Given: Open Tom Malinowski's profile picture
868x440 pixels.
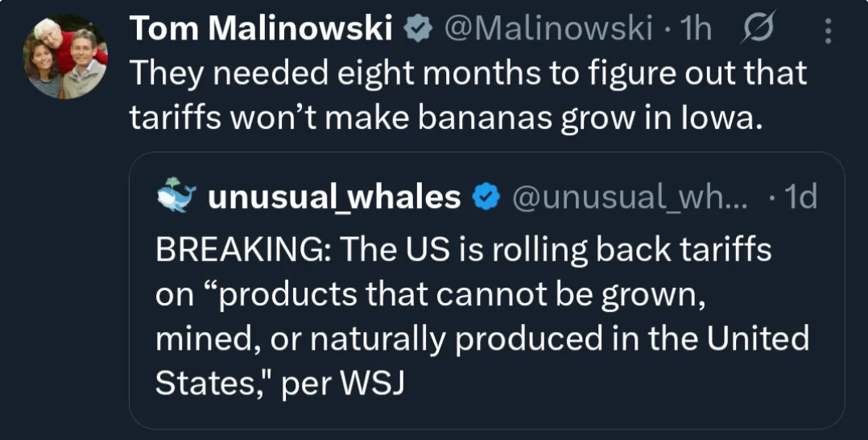Looking at the screenshot, I should (66, 56).
